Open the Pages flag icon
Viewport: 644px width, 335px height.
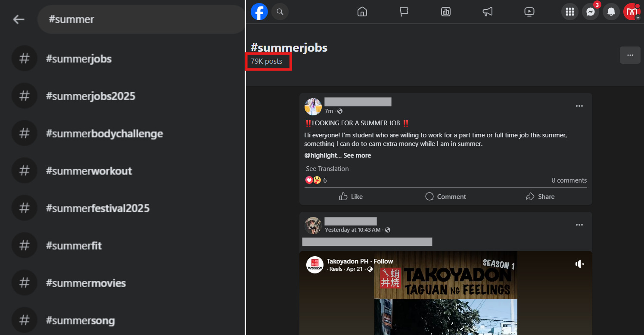coord(404,12)
